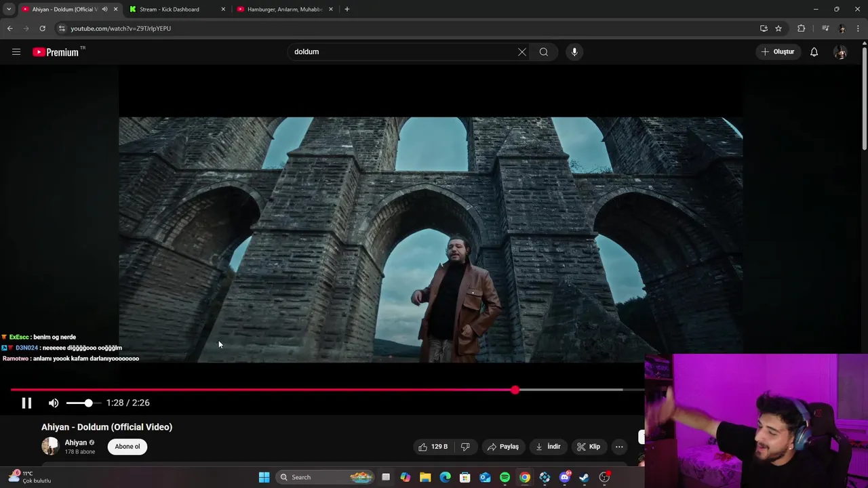Open Task View on the taskbar
868x488 pixels.
tap(386, 477)
